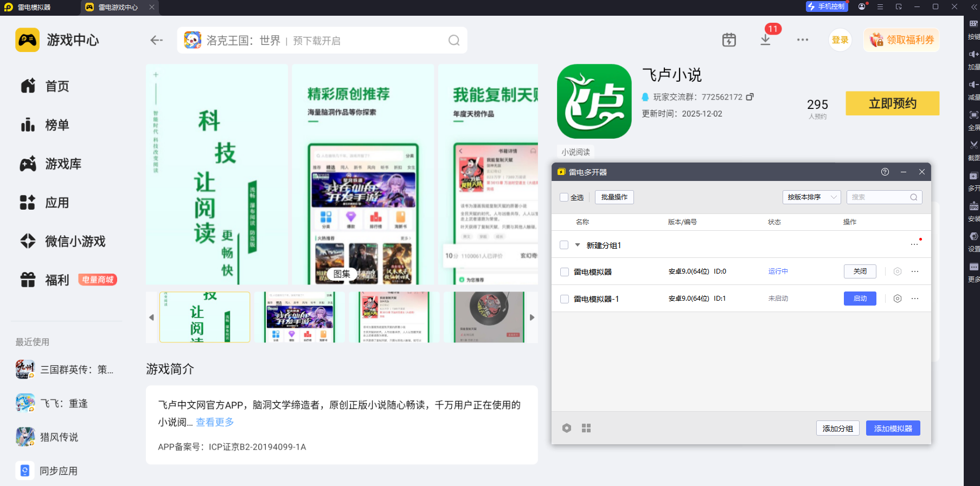Select the third screenshot thumbnail
Screen dimensions: 980x486
tap(395, 317)
